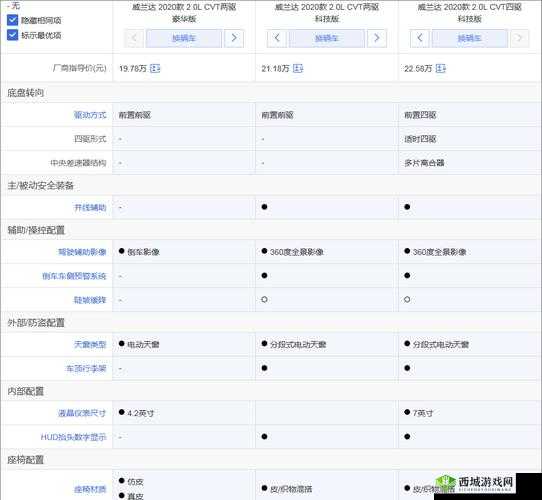
Task: Open the 液晶仪表尺寸 parameter link
Action: tap(82, 413)
